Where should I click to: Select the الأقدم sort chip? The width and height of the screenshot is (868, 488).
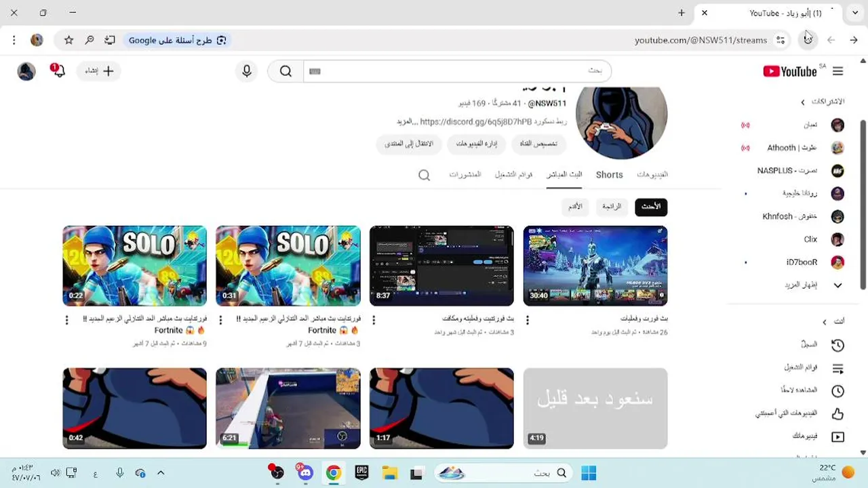coord(575,207)
